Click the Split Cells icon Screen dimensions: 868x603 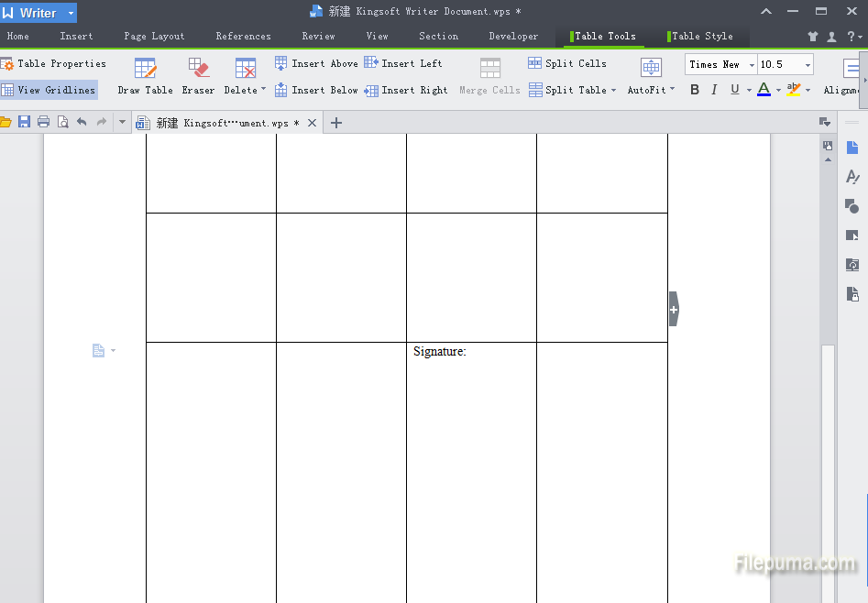tap(535, 63)
